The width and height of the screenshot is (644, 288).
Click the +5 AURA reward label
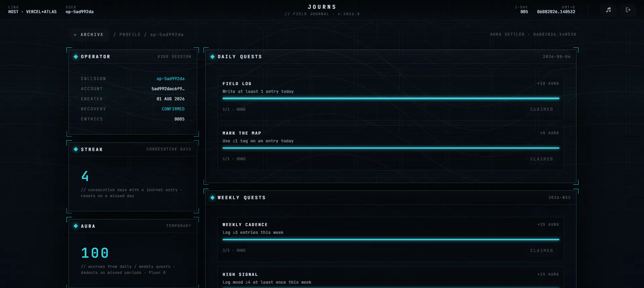tap(549, 133)
